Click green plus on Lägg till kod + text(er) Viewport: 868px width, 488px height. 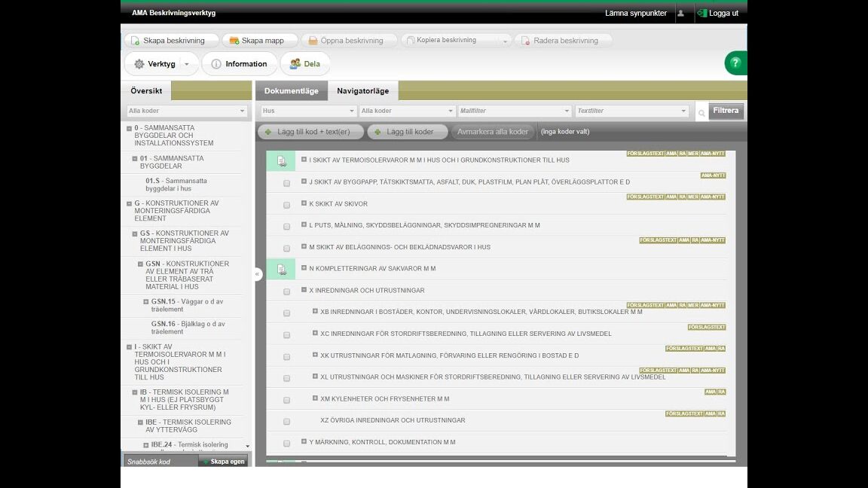[268, 132]
